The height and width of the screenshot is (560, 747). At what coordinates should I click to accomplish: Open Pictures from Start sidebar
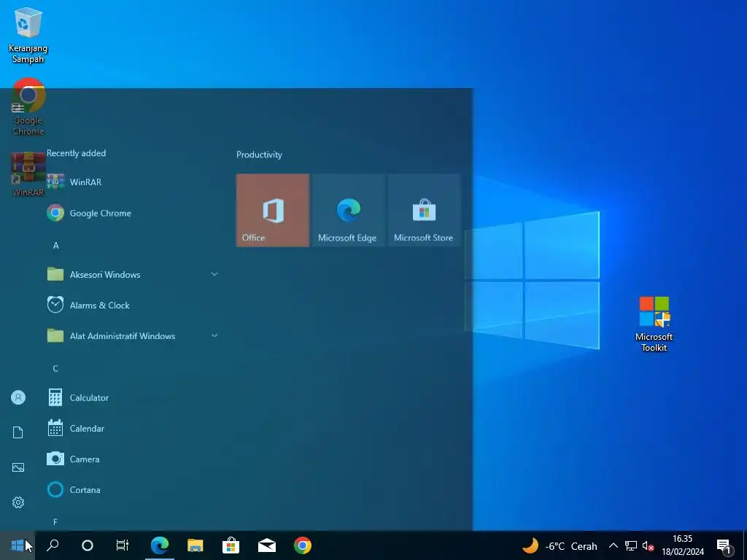click(x=18, y=467)
